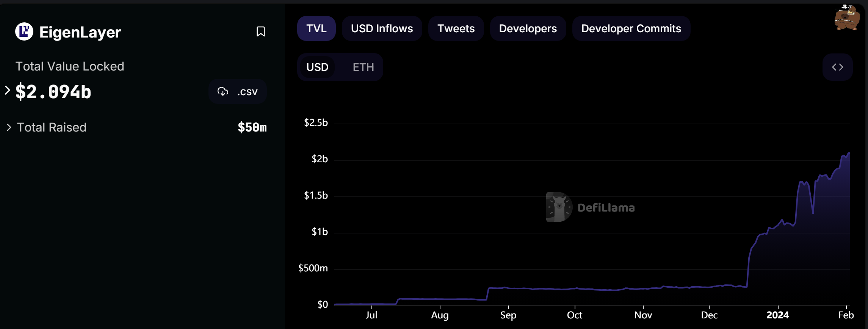Click the $2.094b TVL value
This screenshot has width=868, height=329.
point(53,92)
